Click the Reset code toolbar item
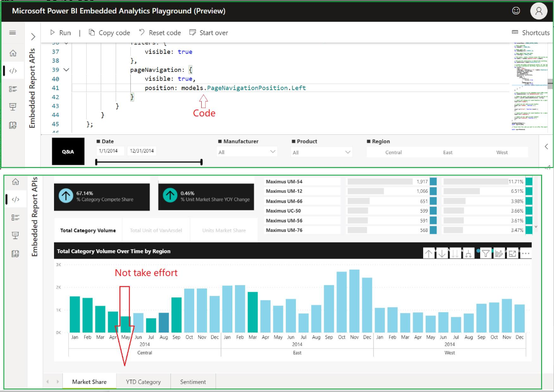Viewport: 554px width, 392px height. pyautogui.click(x=160, y=33)
